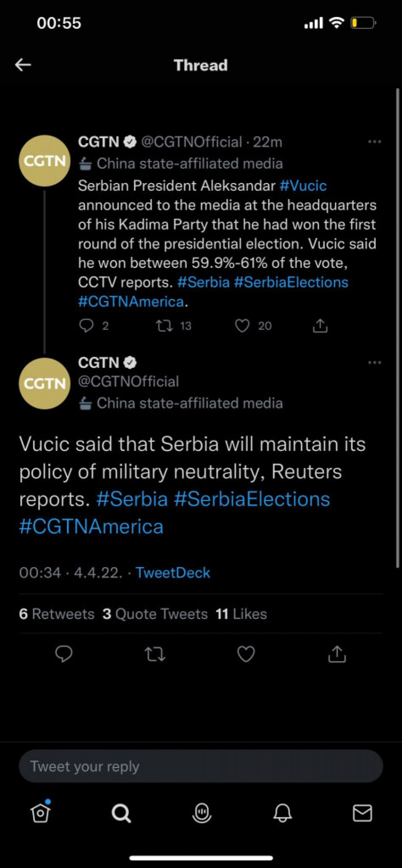Go back using the arrow icon
The image size is (402, 868).
pyautogui.click(x=23, y=65)
